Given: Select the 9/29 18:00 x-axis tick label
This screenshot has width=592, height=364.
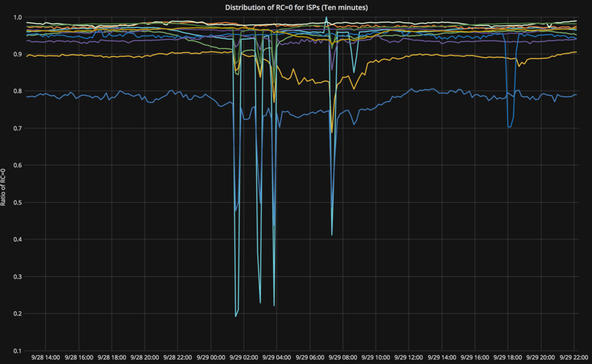Looking at the screenshot, I should [x=508, y=358].
